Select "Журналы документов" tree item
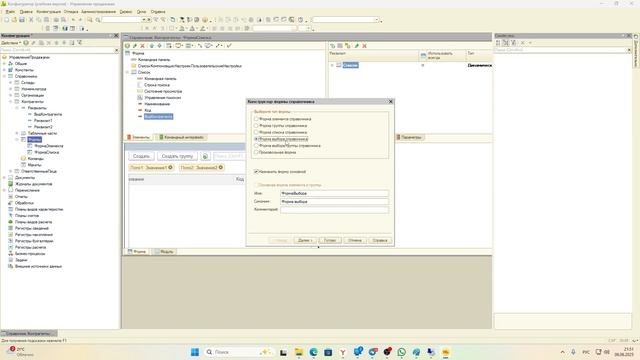The height and width of the screenshot is (360, 640). click(x=33, y=184)
